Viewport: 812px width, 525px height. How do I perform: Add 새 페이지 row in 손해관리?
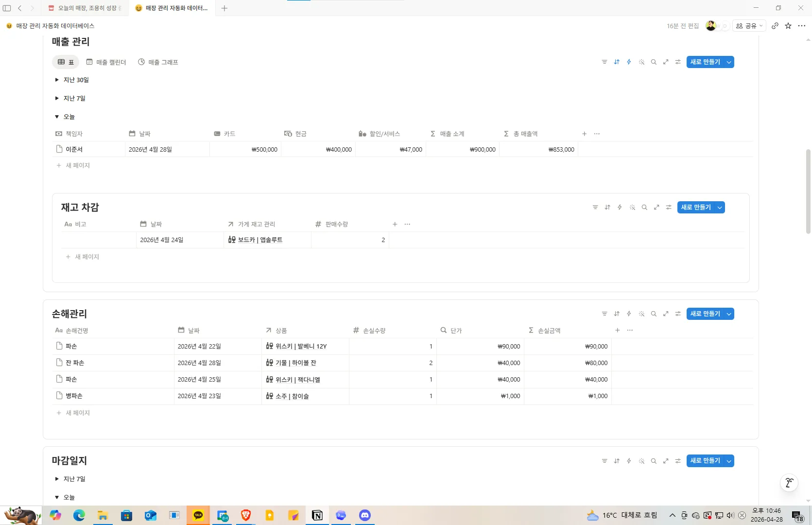(73, 413)
